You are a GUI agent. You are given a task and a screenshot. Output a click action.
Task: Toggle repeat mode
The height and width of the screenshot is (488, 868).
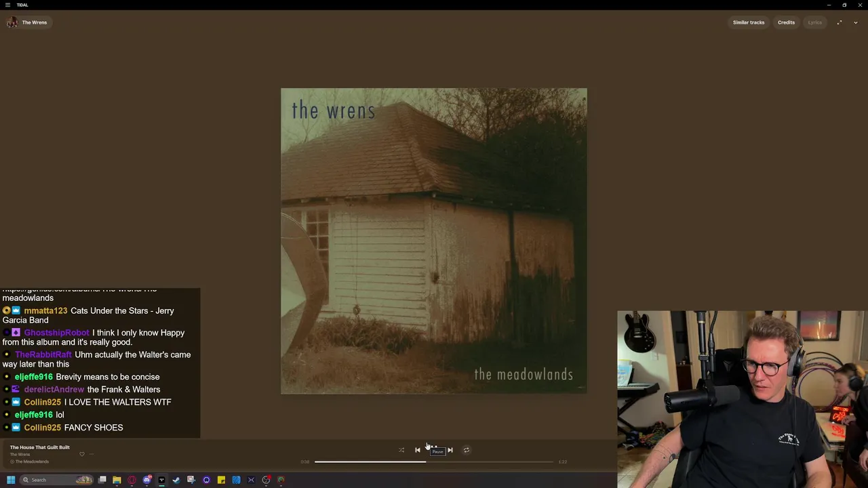click(466, 450)
